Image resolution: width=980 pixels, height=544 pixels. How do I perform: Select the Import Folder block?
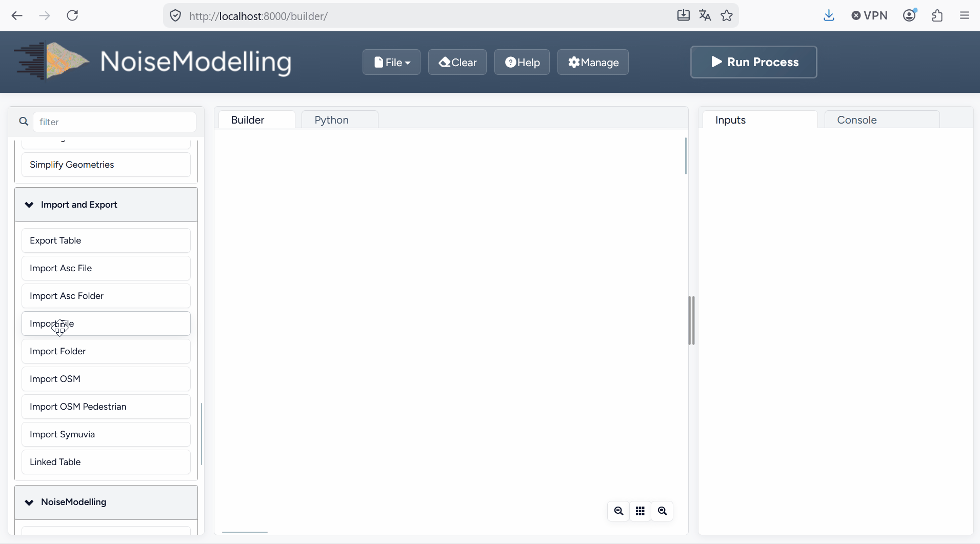coord(106,351)
